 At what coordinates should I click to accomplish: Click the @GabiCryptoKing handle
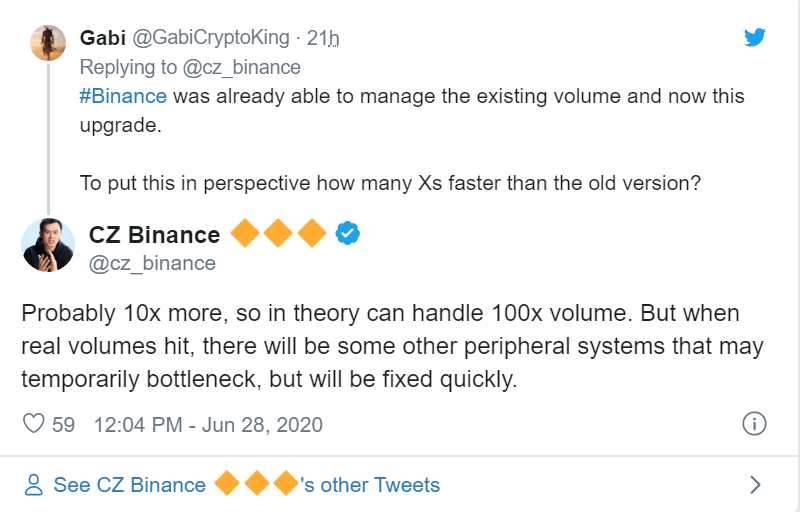click(212, 39)
